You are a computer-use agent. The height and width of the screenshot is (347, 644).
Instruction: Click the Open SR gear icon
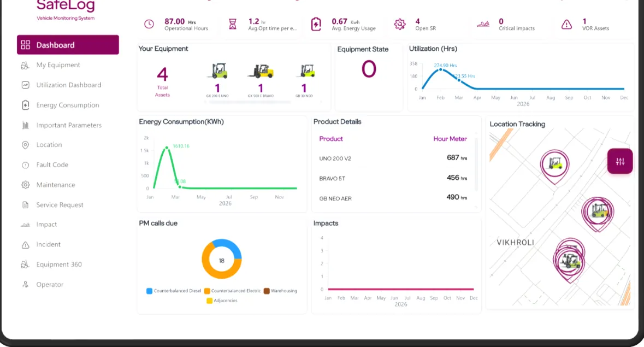[x=400, y=24]
